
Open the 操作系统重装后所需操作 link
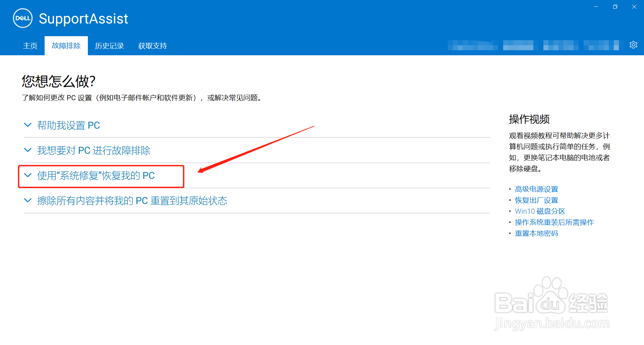tap(554, 222)
